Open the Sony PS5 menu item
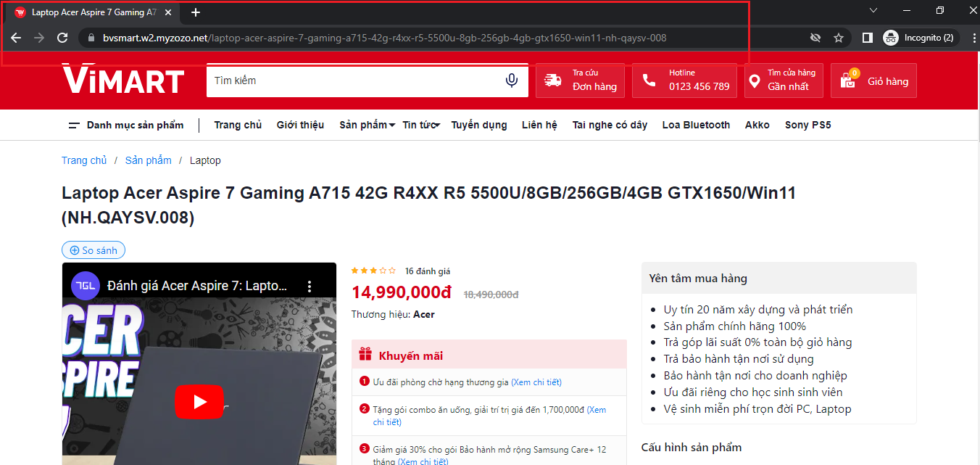This screenshot has height=465, width=980. point(807,125)
